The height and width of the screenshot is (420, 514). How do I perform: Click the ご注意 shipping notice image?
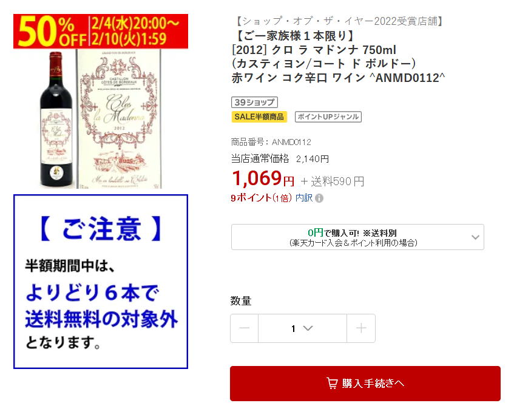(101, 282)
